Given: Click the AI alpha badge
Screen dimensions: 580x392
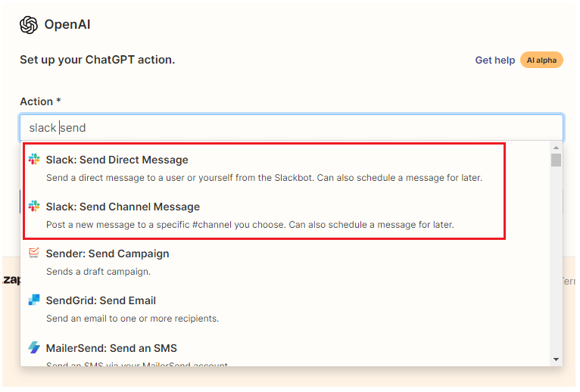Looking at the screenshot, I should (541, 60).
